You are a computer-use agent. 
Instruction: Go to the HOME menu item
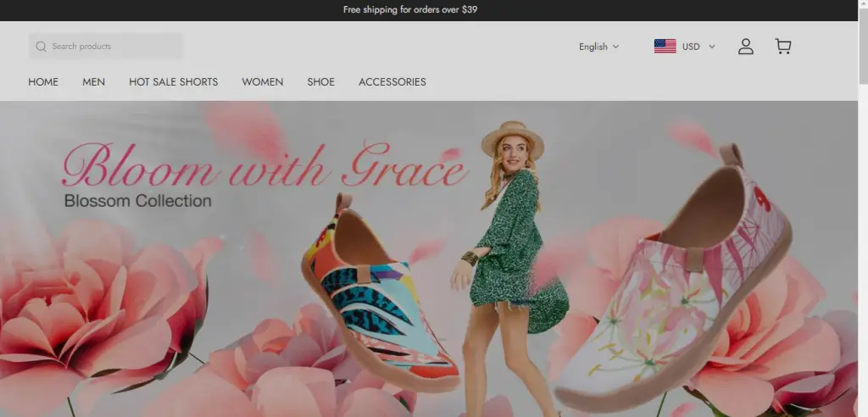coord(43,82)
